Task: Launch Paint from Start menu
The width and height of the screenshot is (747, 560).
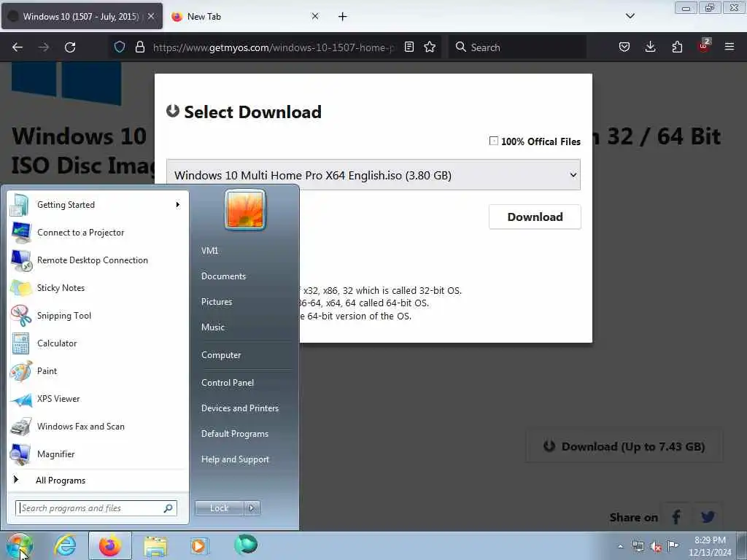Action: [98, 371]
